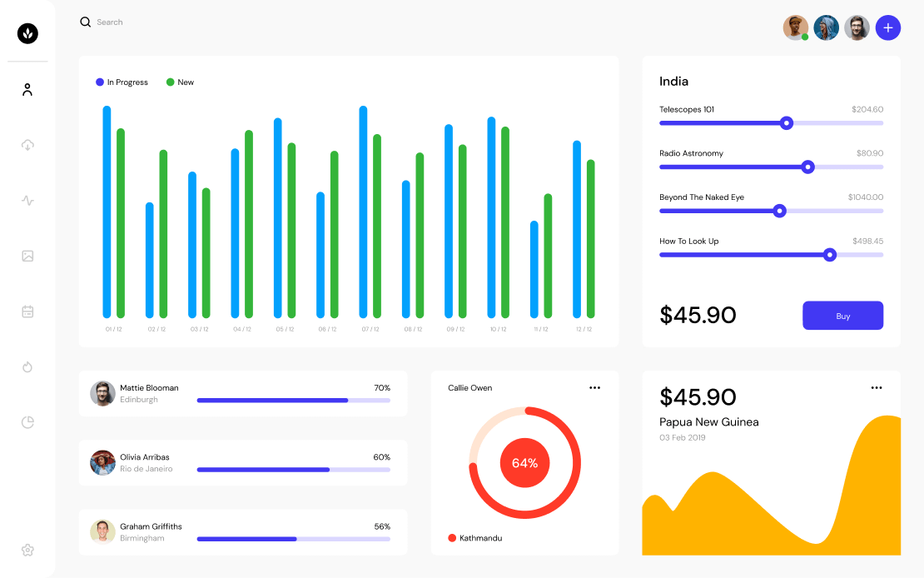
Task: Click the 12 / 12 axis label
Action: pos(584,329)
